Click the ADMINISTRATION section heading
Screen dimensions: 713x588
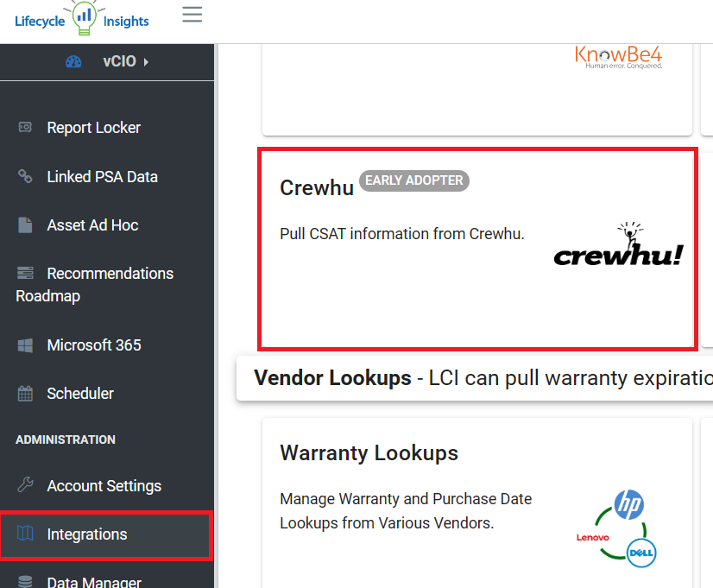(66, 439)
